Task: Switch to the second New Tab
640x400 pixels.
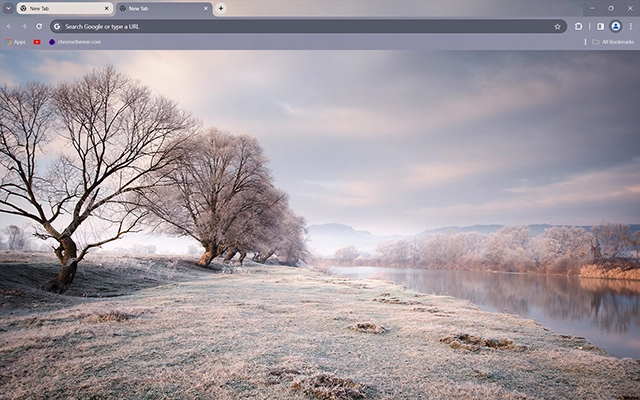Action: (164, 8)
